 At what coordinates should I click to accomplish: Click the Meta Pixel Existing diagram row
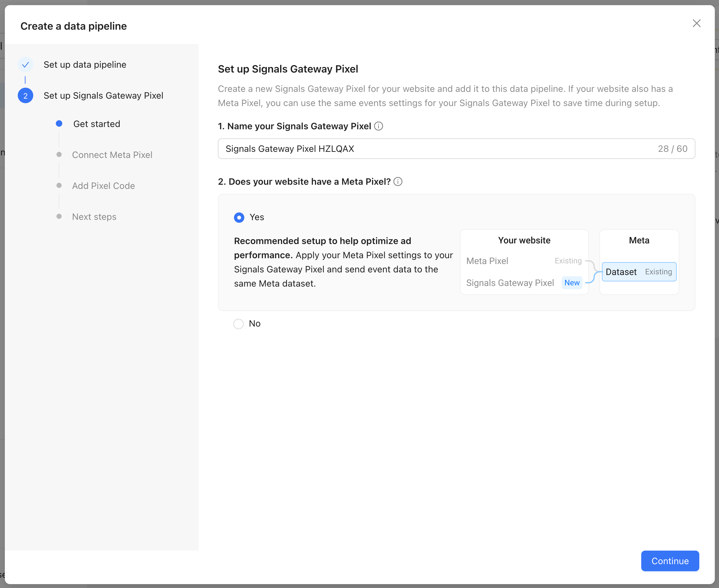[x=524, y=261]
